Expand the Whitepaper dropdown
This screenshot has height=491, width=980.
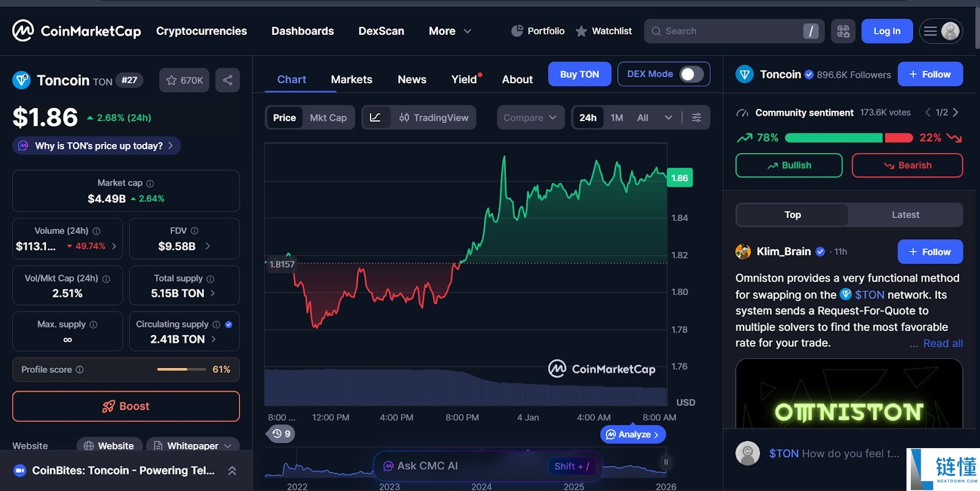[x=193, y=446]
